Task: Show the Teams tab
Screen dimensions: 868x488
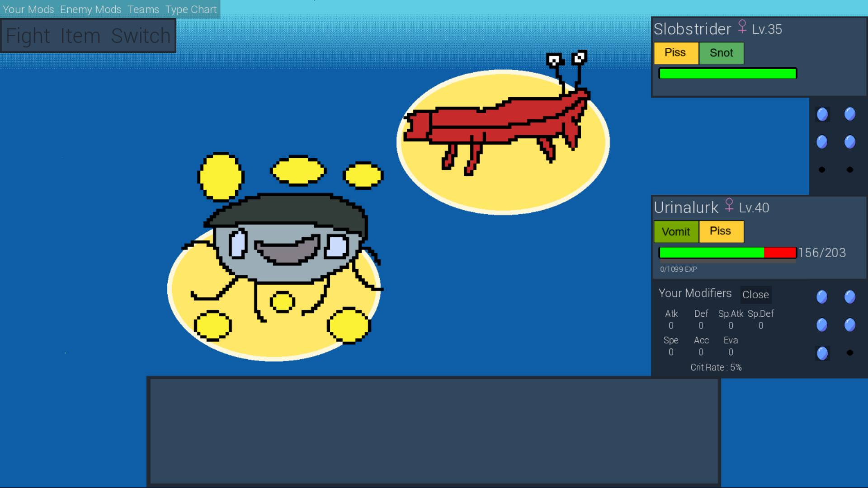Action: pos(143,9)
